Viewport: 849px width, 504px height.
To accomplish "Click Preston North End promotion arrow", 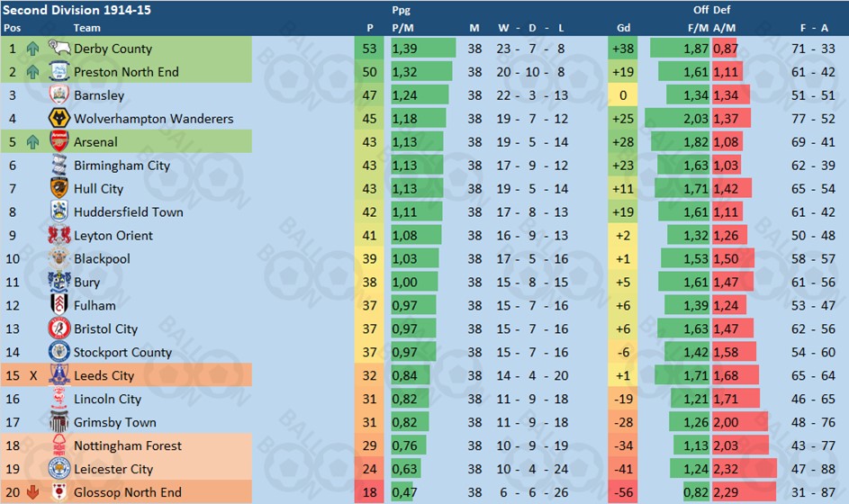I will pyautogui.click(x=32, y=71).
